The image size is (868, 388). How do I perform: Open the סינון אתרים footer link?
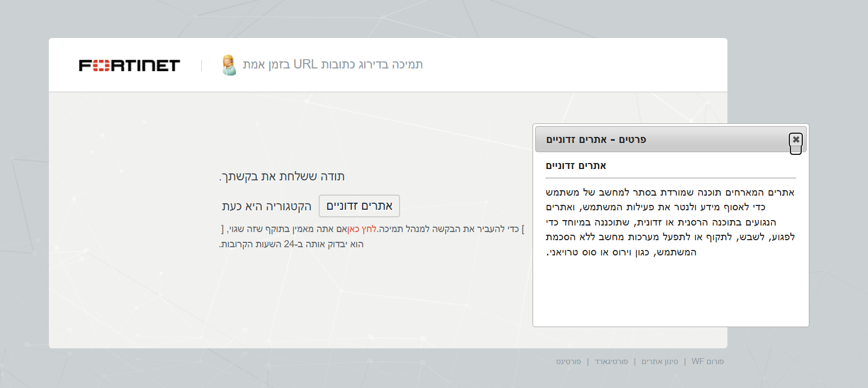pos(660,361)
